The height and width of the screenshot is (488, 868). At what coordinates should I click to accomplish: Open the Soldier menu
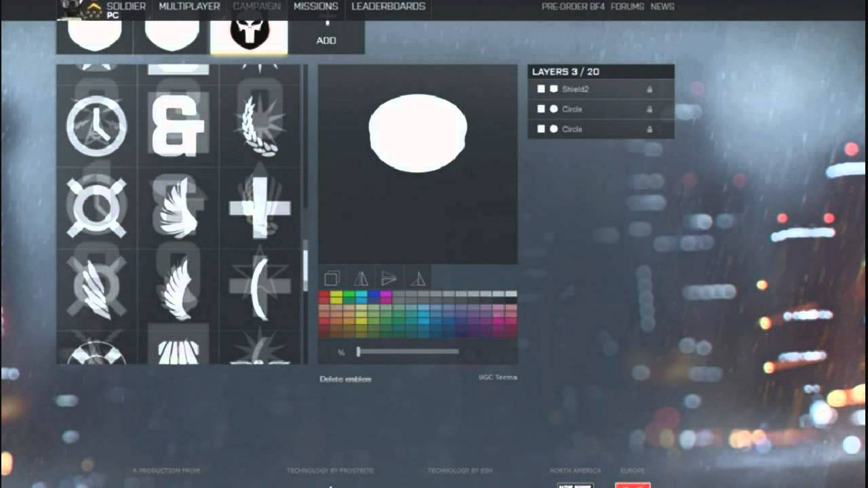(x=126, y=6)
